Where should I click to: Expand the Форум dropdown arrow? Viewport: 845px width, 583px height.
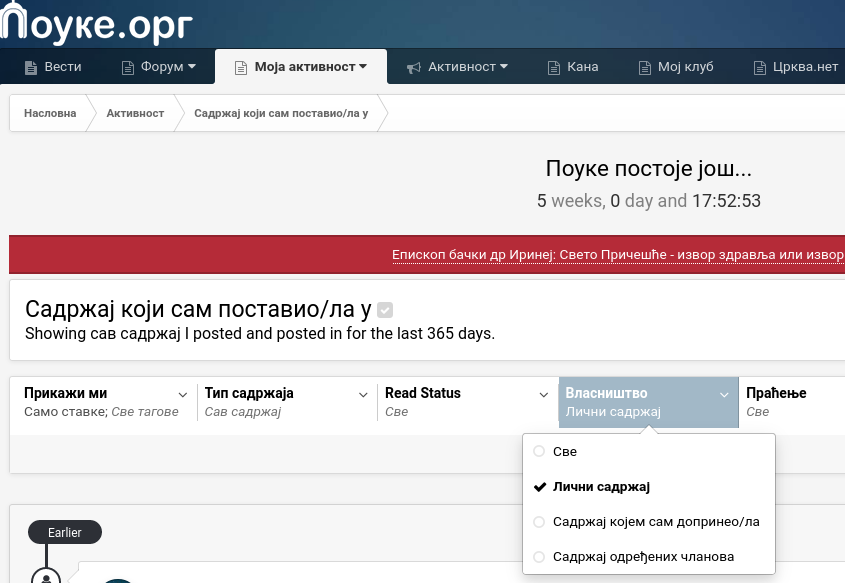192,66
